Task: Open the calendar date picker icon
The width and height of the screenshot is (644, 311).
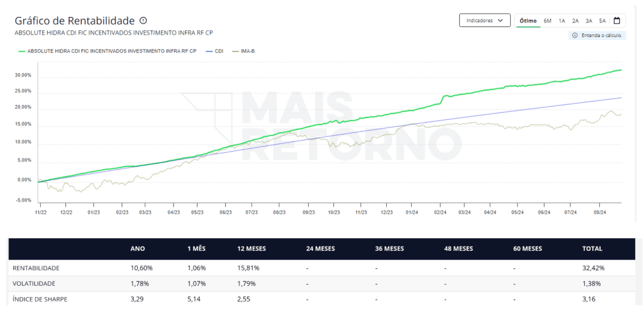Action: [x=617, y=20]
